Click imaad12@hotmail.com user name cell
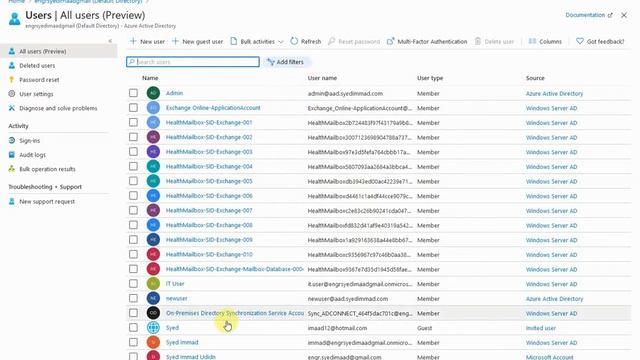The height and width of the screenshot is (360, 640). coord(337,328)
